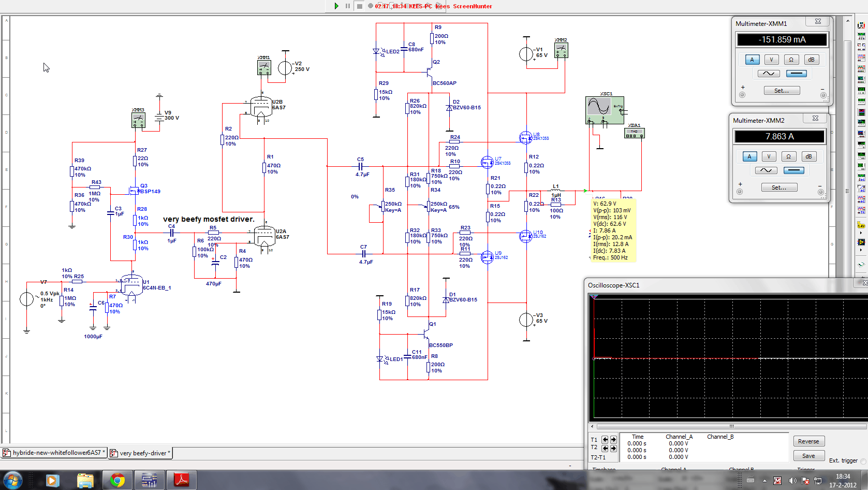
Task: Select the Agilent Function Generator icon
Action: 861,178
